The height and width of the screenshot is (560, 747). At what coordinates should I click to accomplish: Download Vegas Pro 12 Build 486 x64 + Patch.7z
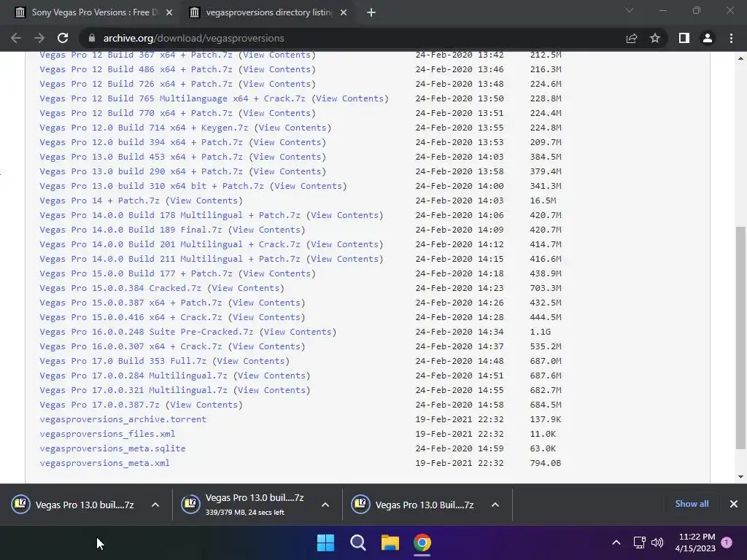[x=136, y=69]
